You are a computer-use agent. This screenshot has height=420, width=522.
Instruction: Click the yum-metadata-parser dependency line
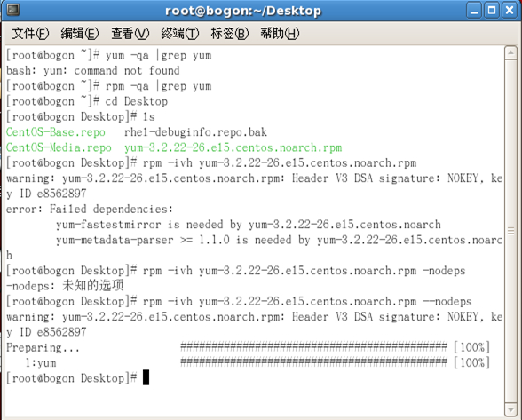coord(279,240)
